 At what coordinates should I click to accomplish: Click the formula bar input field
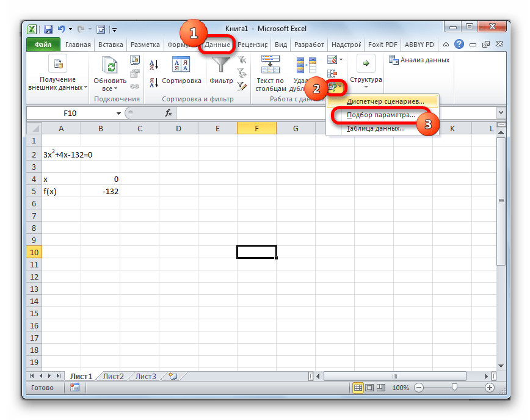[x=336, y=113]
